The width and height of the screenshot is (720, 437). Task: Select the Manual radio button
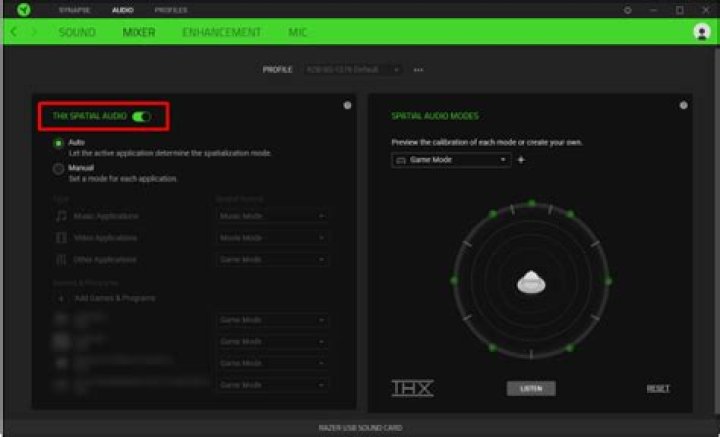(x=59, y=170)
